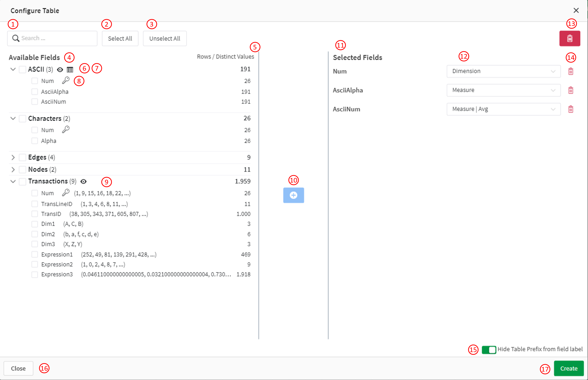Expand the Edges table group
588x380 pixels.
tap(13, 157)
